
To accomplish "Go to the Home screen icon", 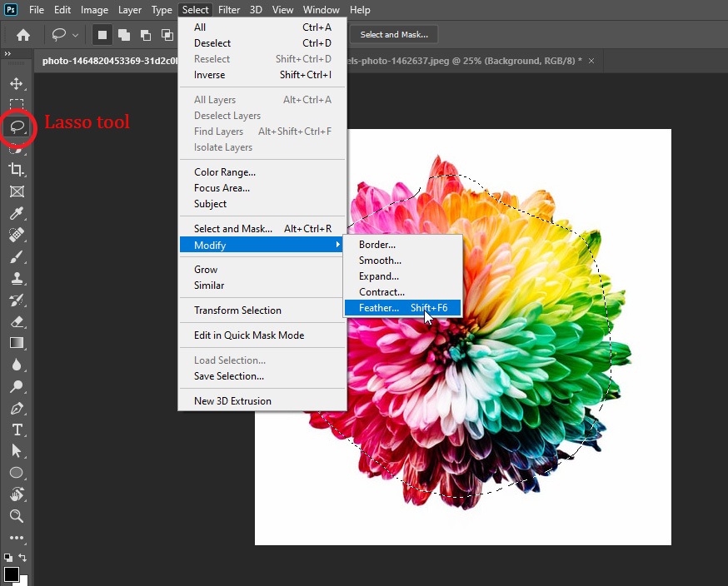I will (x=23, y=35).
